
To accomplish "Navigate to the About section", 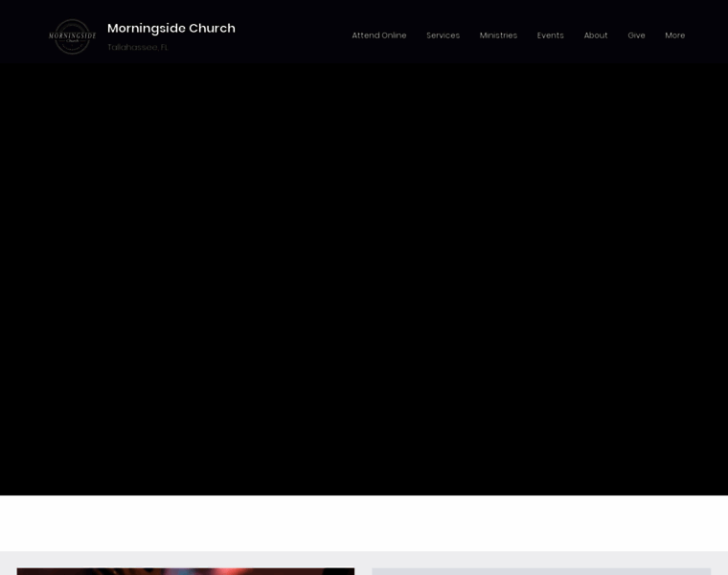I will [595, 35].
